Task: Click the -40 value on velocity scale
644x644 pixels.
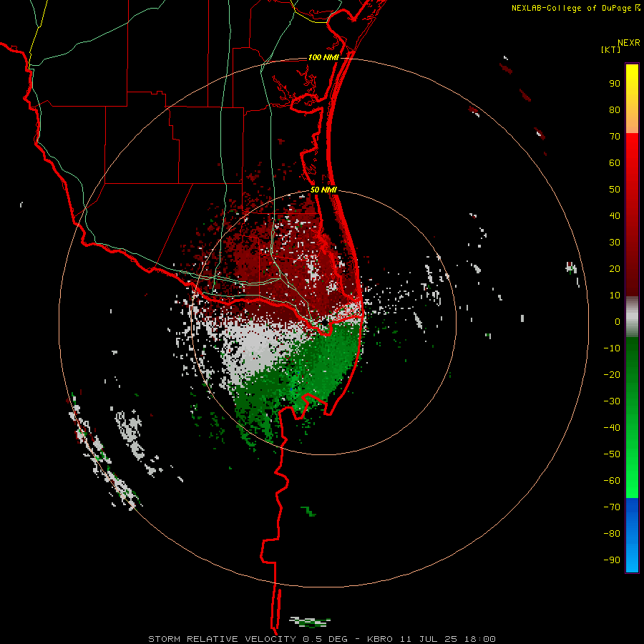Action: pos(612,428)
